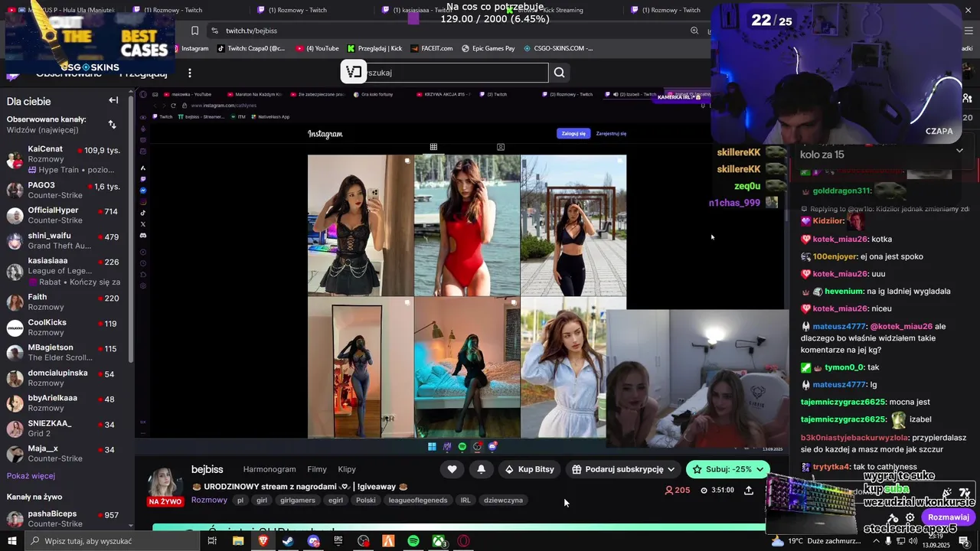Screen dimensions: 980x551
Task: Open pashaBiceps live channel in sidebar
Action: (64, 518)
